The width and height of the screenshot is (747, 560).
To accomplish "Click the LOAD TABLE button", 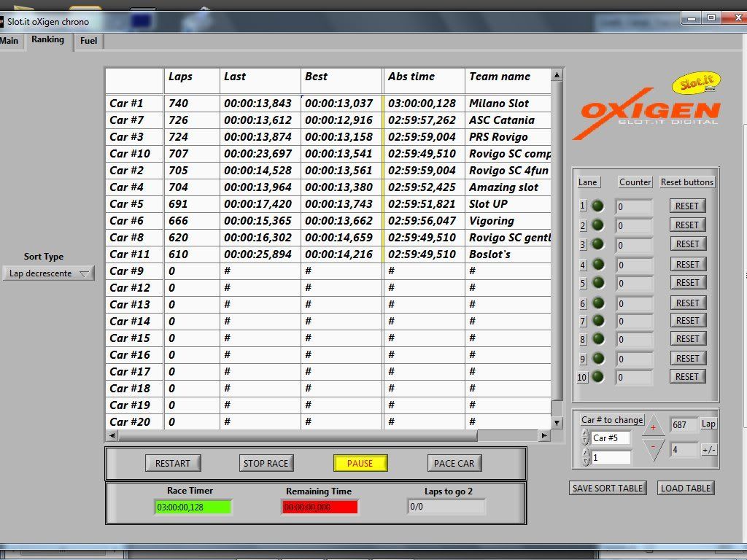I will tap(686, 488).
